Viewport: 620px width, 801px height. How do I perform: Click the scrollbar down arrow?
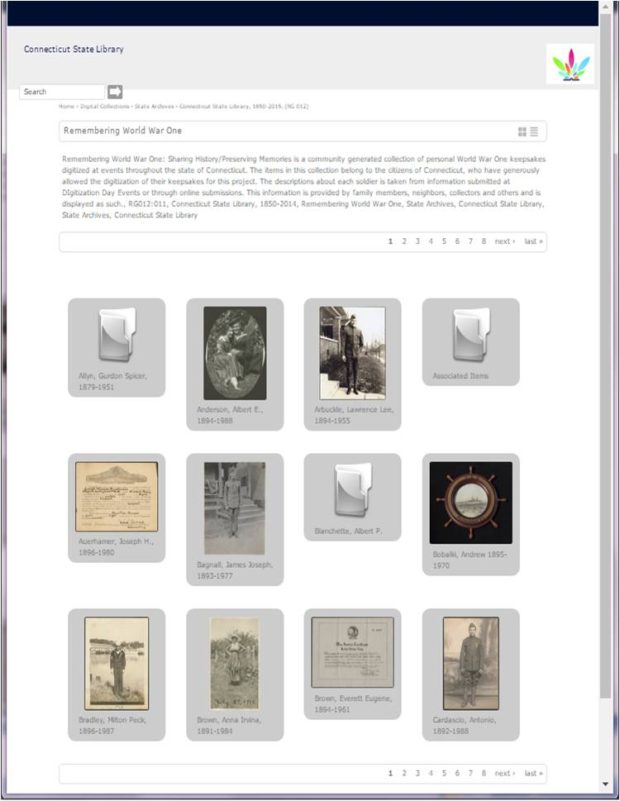[605, 784]
